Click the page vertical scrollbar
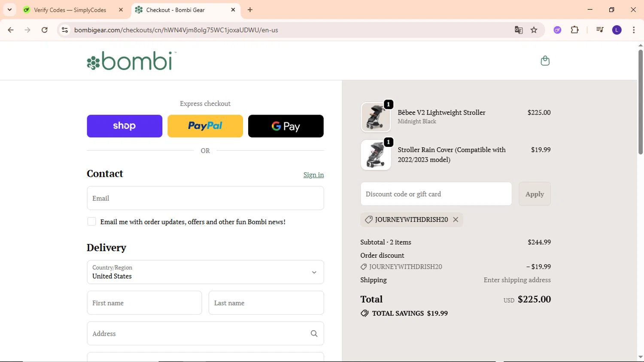Screen dimensions: 644x362 [x=640, y=102]
